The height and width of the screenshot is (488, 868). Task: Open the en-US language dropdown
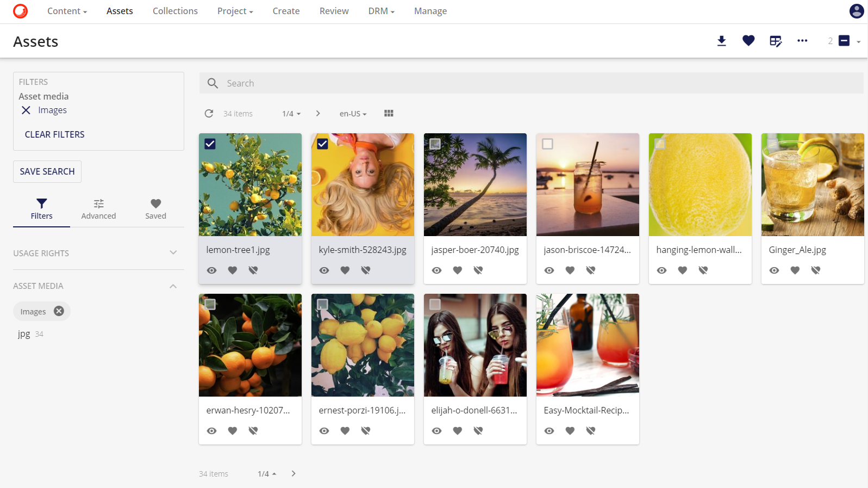tap(353, 114)
